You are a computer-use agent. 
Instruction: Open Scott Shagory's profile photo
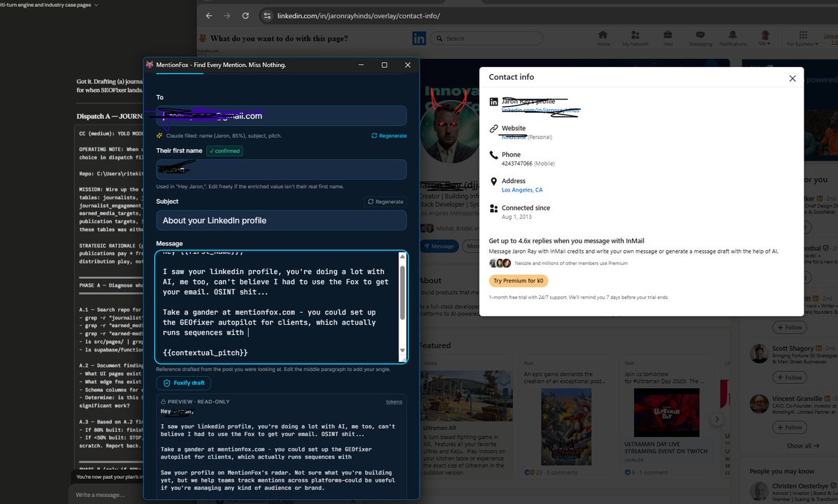[759, 353]
